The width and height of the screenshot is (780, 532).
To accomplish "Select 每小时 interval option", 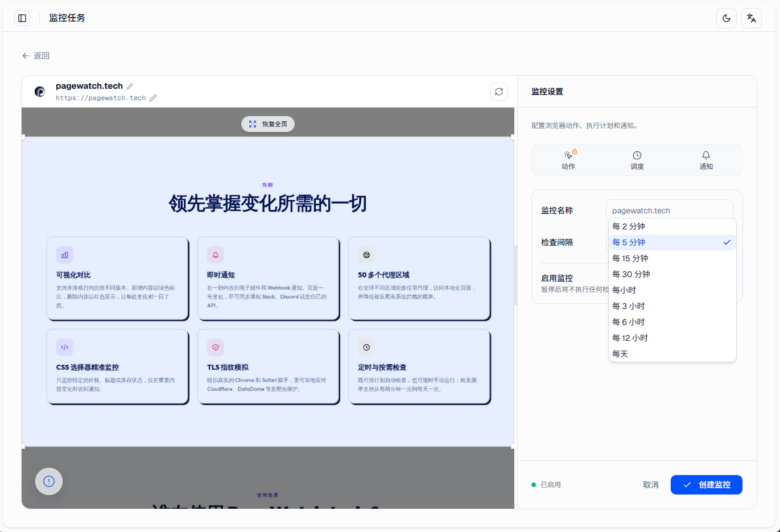I will point(672,290).
